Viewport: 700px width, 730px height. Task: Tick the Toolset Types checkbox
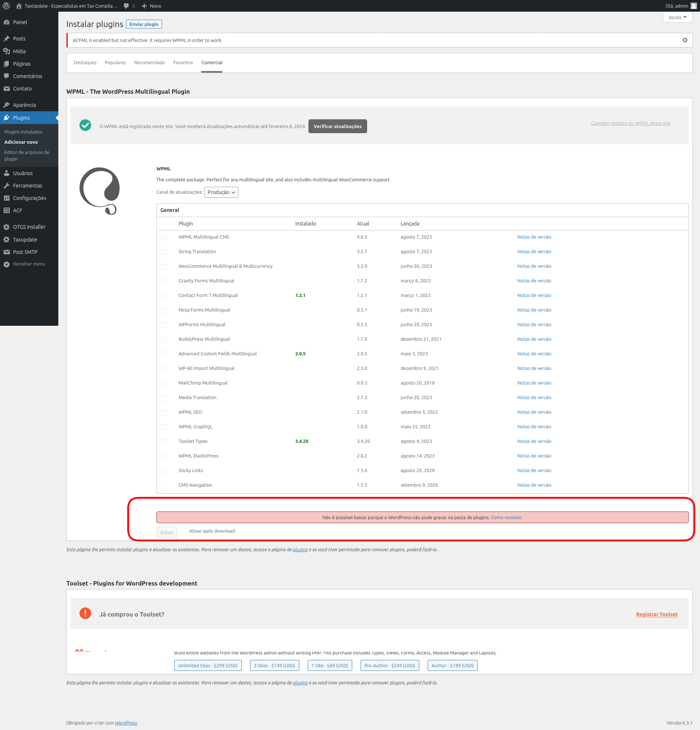163,442
